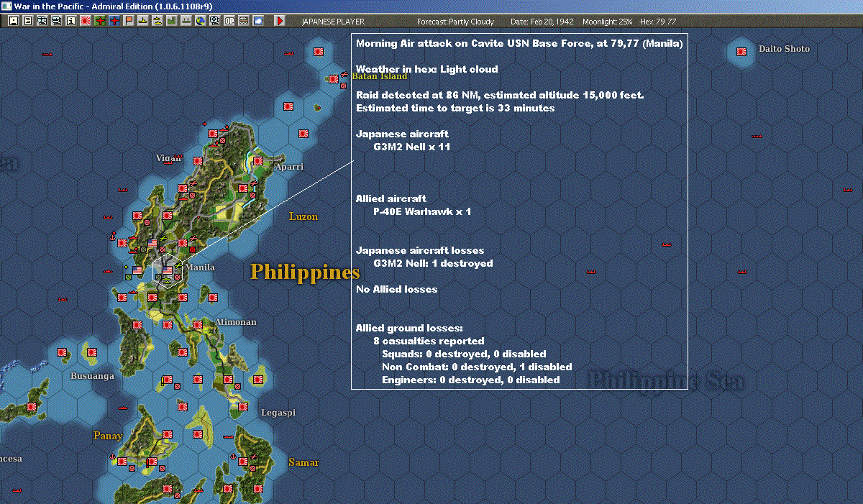The height and width of the screenshot is (504, 863).
Task: Click 'Estimated time to target is 33 minutes'
Action: (x=455, y=109)
